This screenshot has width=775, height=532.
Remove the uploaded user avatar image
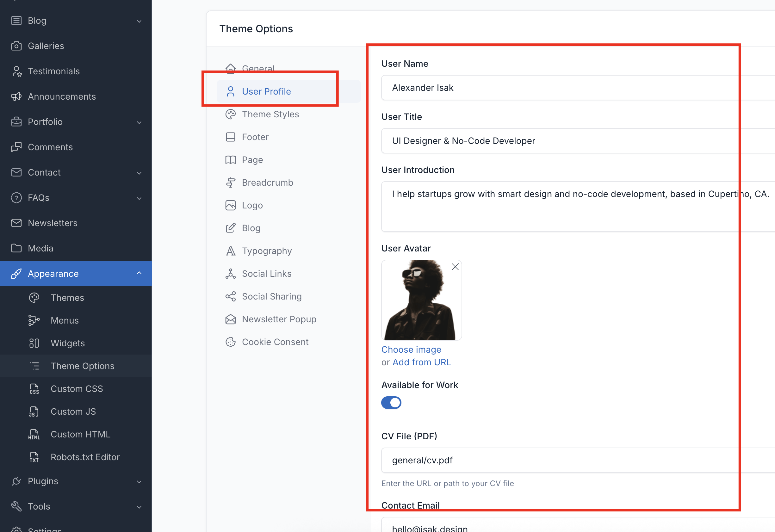tap(455, 267)
